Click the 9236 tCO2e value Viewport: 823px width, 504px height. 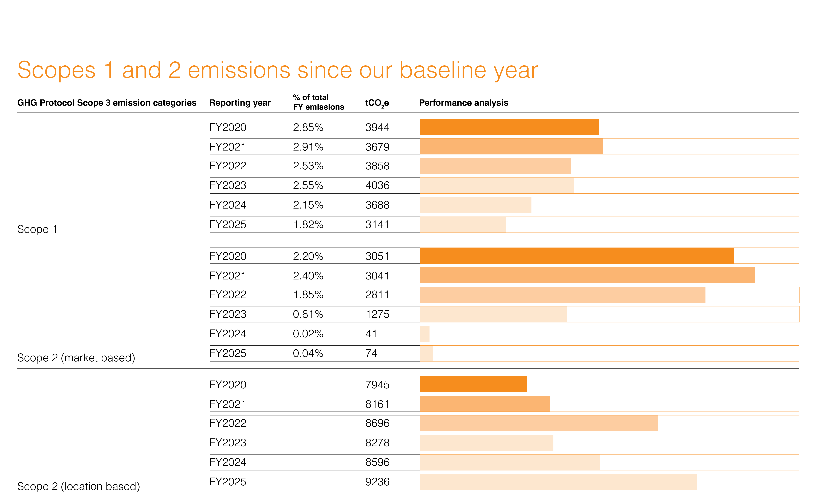coord(377,482)
